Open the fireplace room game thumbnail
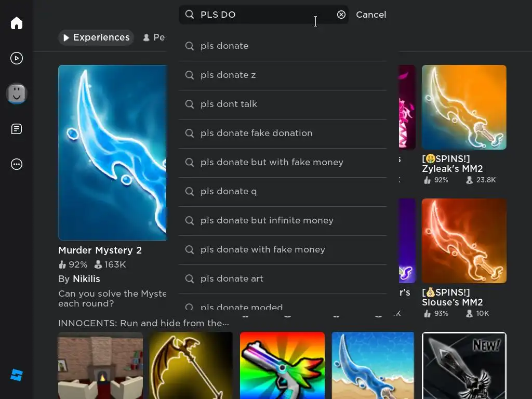Image resolution: width=532 pixels, height=399 pixels. [100, 365]
